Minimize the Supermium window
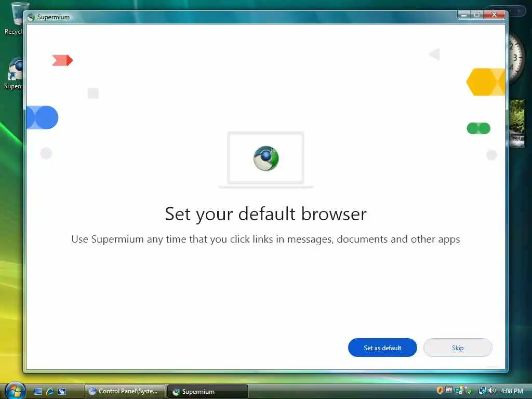The height and width of the screenshot is (399, 532). tap(464, 15)
